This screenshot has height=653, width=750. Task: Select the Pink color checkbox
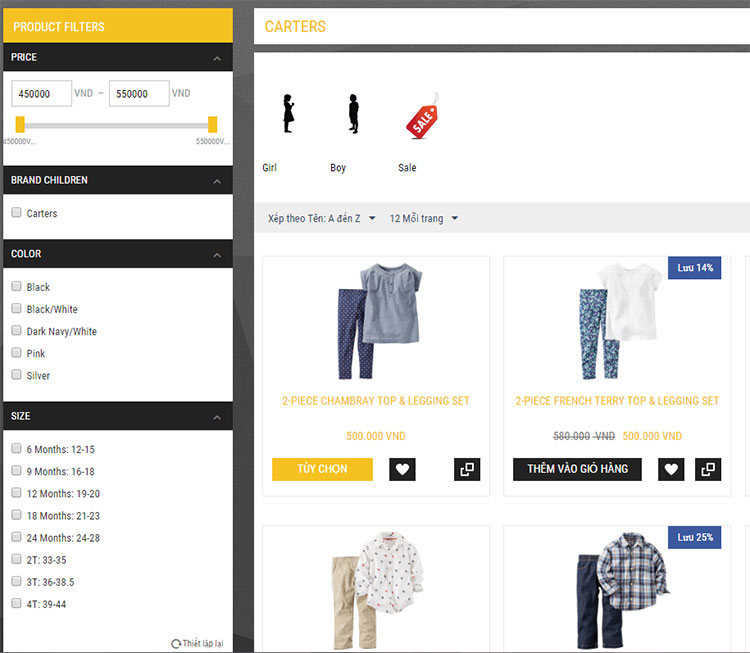click(16, 353)
